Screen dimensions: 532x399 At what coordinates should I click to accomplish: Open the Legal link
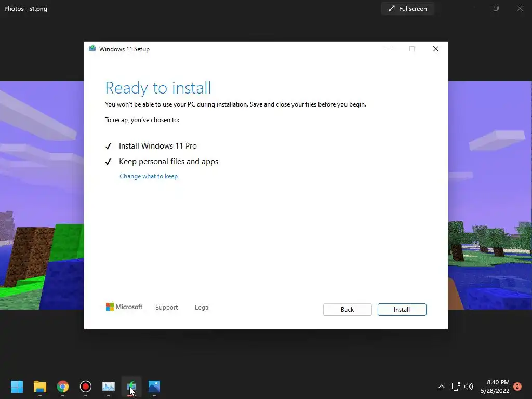pos(202,308)
